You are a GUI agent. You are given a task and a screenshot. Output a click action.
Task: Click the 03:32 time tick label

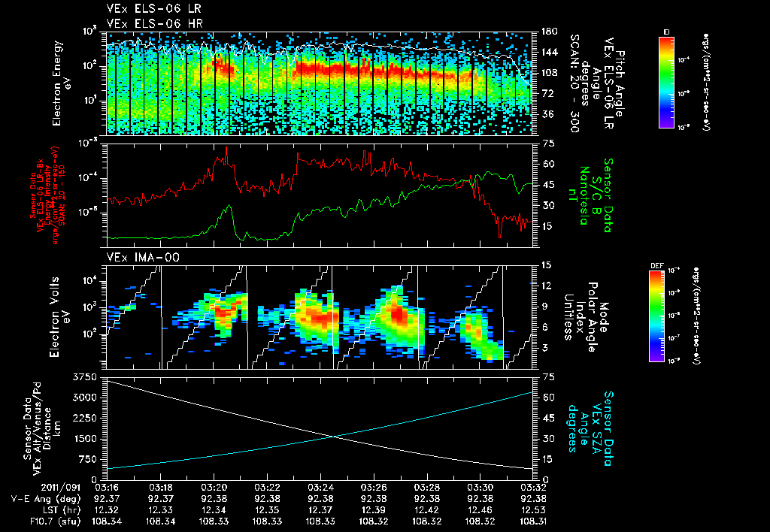click(533, 488)
